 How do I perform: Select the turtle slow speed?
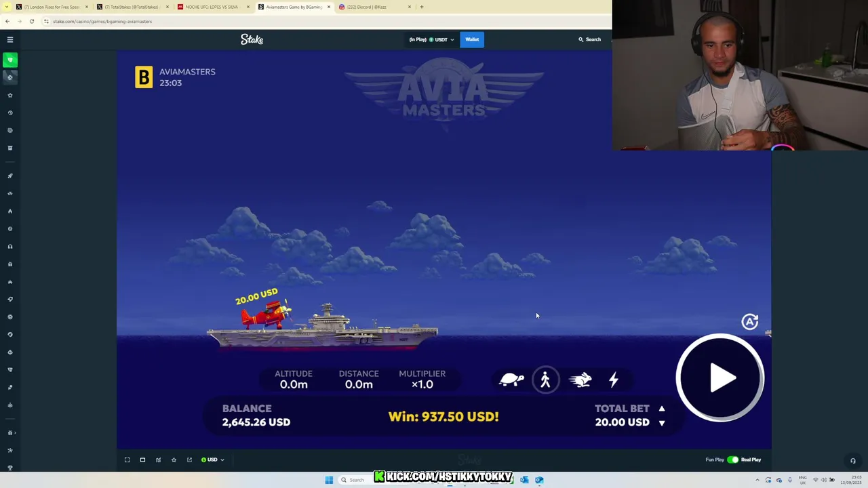point(511,380)
